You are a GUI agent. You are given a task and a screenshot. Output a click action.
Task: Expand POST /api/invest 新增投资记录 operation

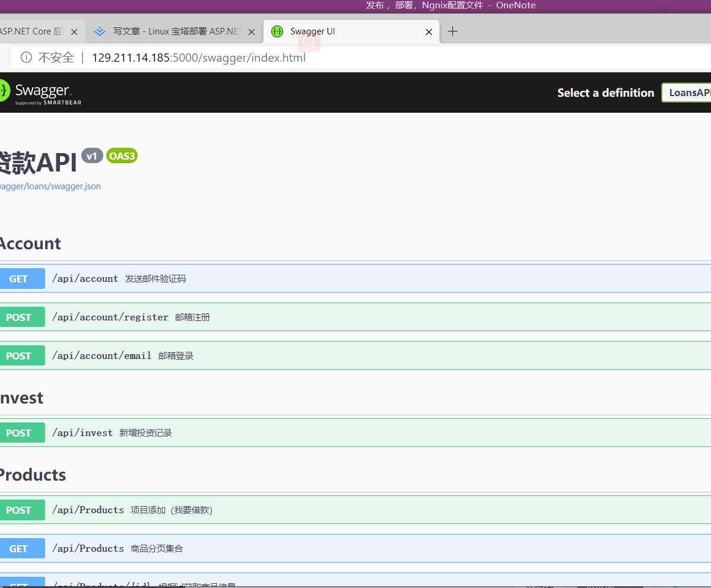[355, 433]
